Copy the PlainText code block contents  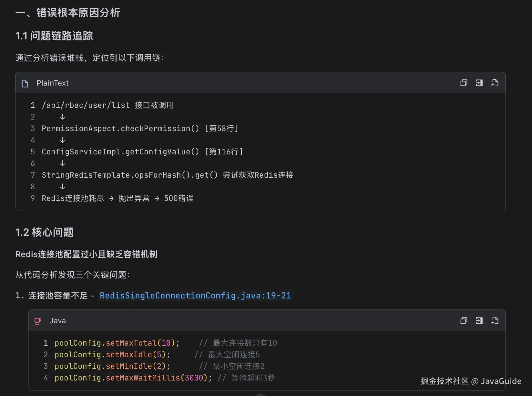[x=464, y=83]
